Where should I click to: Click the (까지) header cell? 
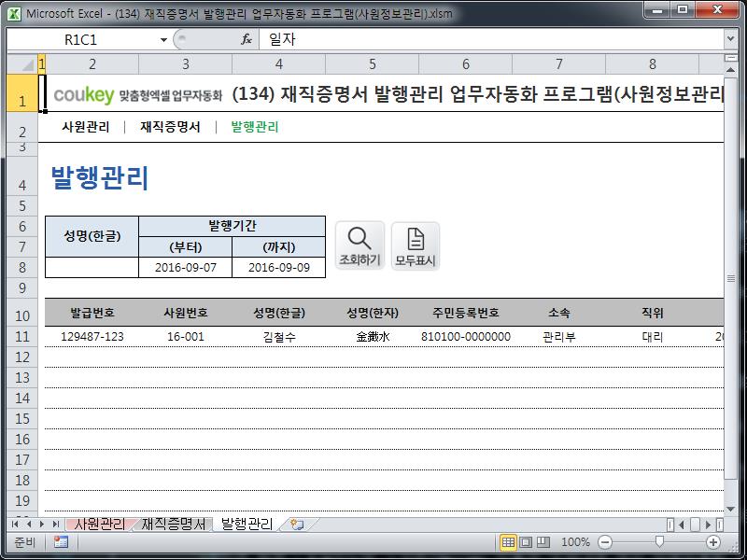(278, 246)
